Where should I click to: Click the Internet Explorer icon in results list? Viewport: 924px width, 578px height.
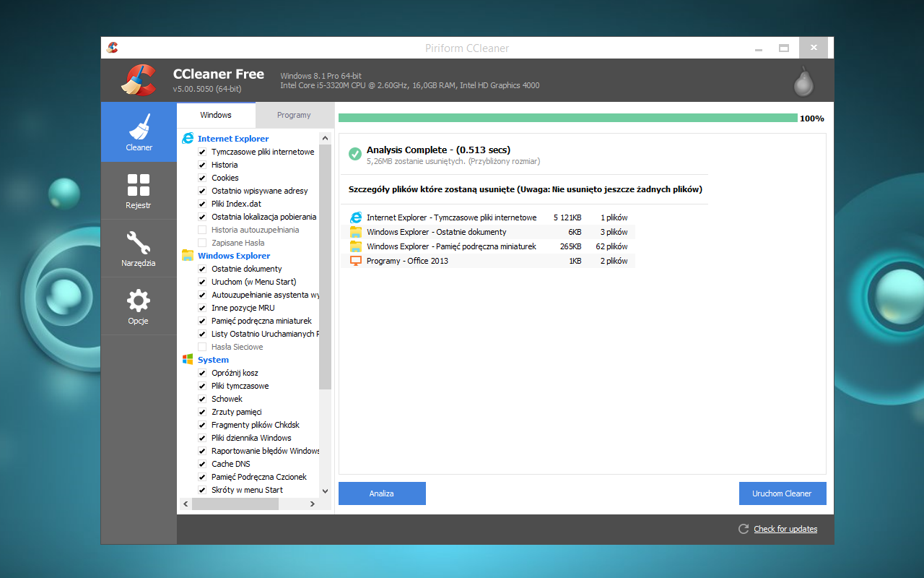tap(356, 217)
